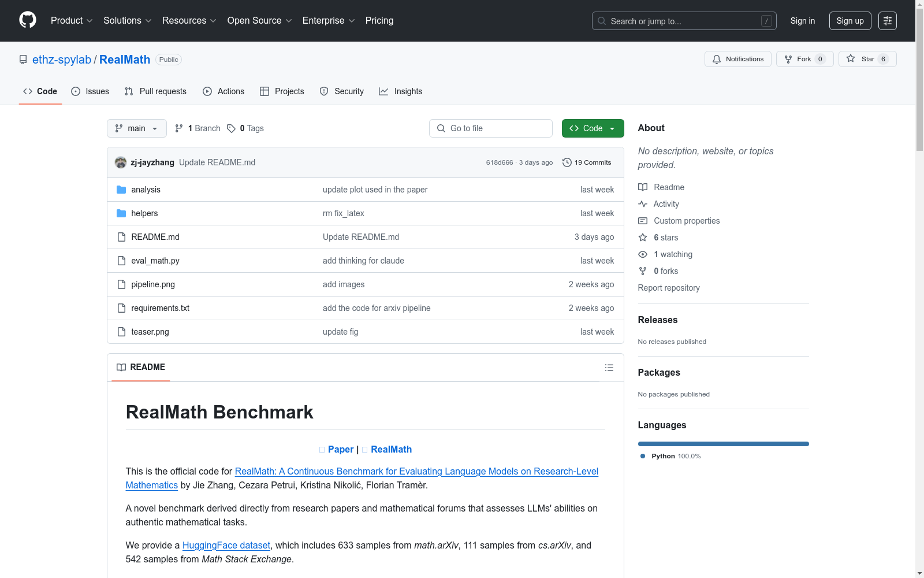Open the 19 Commits history link

tap(587, 162)
